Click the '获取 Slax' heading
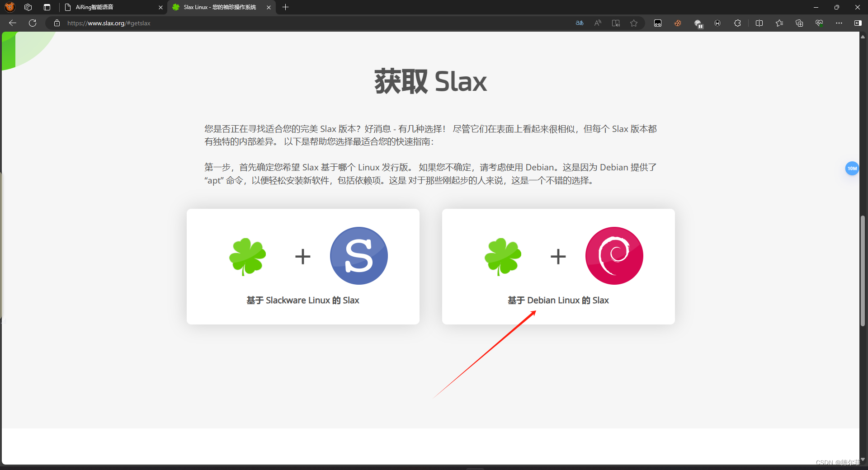The height and width of the screenshot is (470, 868). coord(430,82)
